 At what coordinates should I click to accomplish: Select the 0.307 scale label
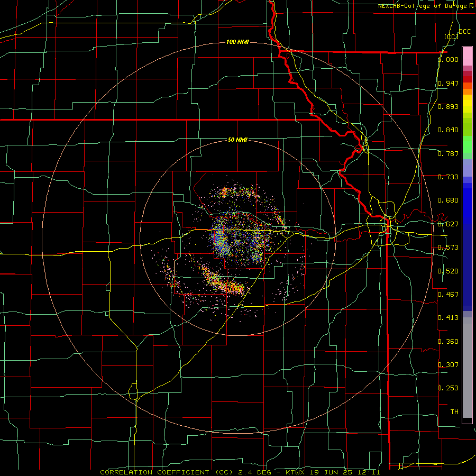pyautogui.click(x=448, y=364)
